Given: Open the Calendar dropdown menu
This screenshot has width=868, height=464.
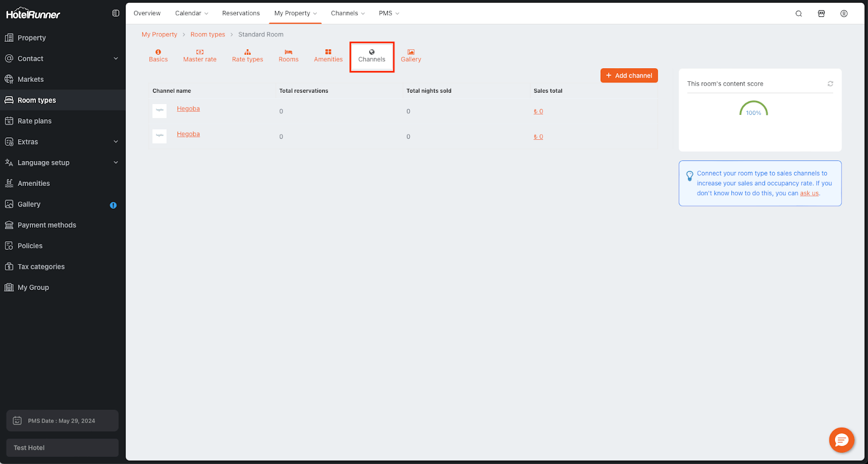Looking at the screenshot, I should click(x=192, y=13).
